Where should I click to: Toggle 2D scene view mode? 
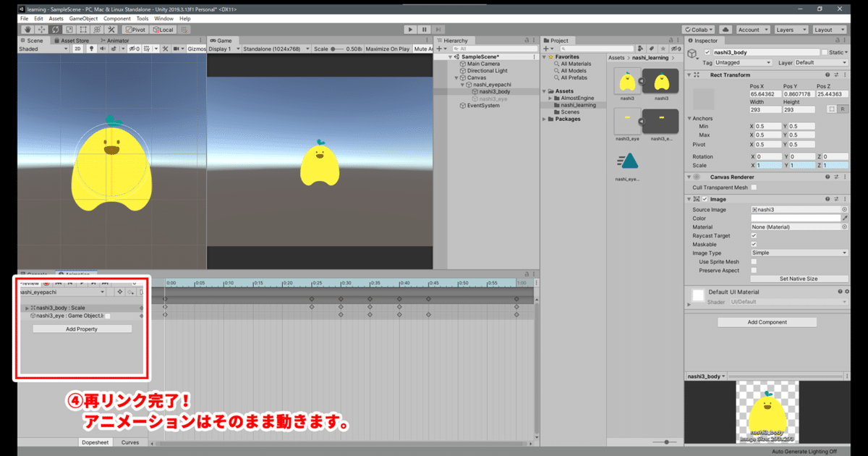(x=77, y=49)
